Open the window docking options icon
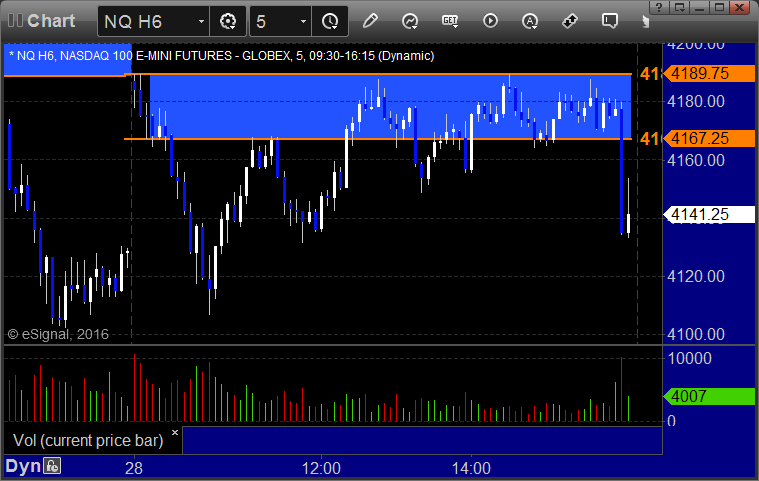 679,7
